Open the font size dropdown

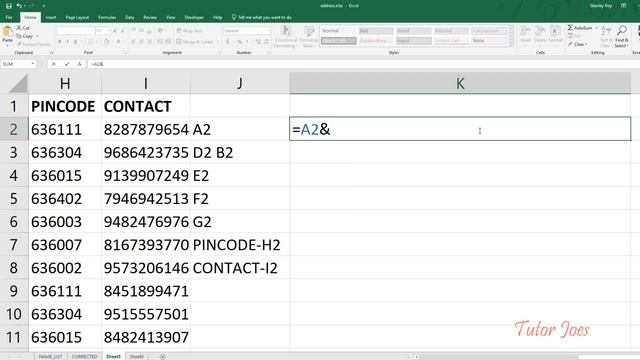coord(108,31)
